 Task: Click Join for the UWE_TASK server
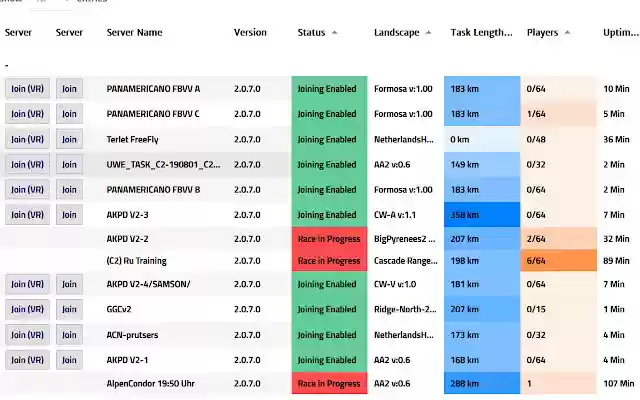[69, 164]
